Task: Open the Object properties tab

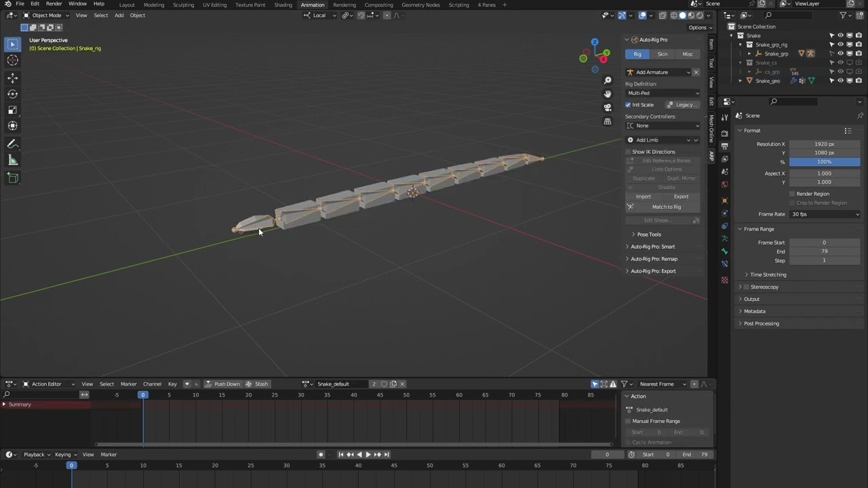Action: point(725,201)
